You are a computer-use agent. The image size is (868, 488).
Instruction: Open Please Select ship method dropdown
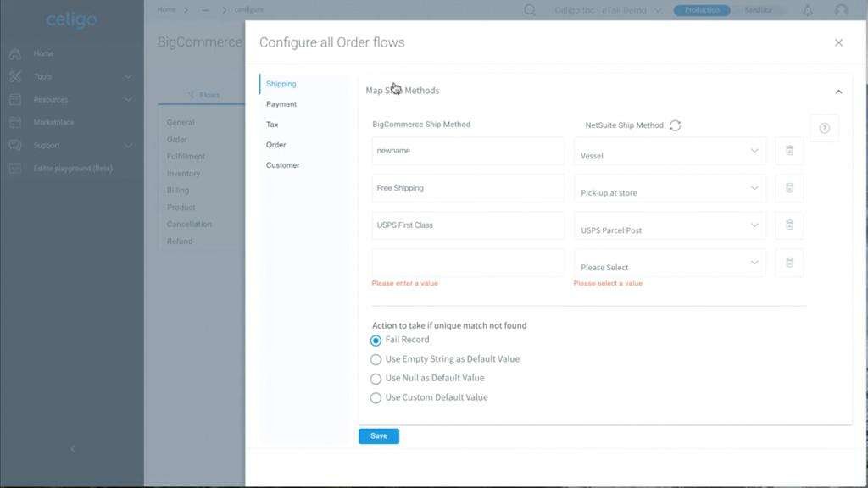(x=670, y=263)
